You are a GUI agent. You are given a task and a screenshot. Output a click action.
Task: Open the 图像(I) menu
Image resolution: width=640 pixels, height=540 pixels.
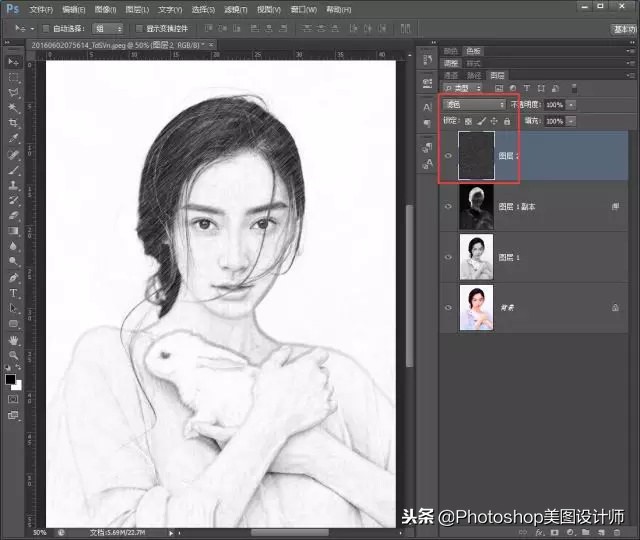click(105, 9)
